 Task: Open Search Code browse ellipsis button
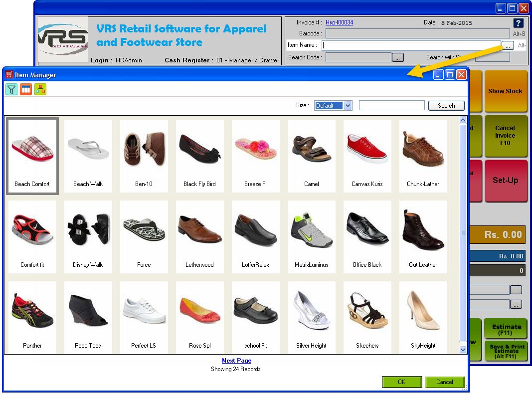click(x=398, y=57)
